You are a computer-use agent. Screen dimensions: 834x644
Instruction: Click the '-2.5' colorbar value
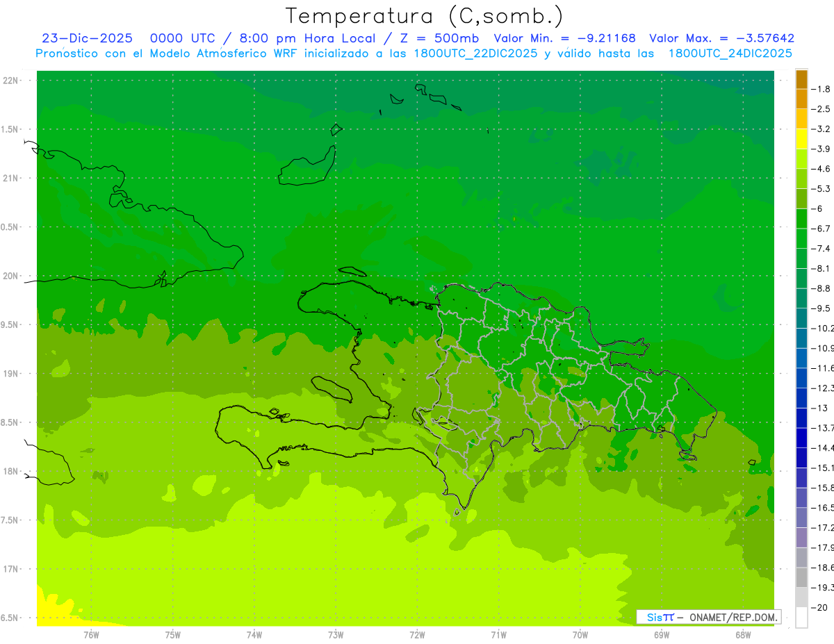point(822,109)
